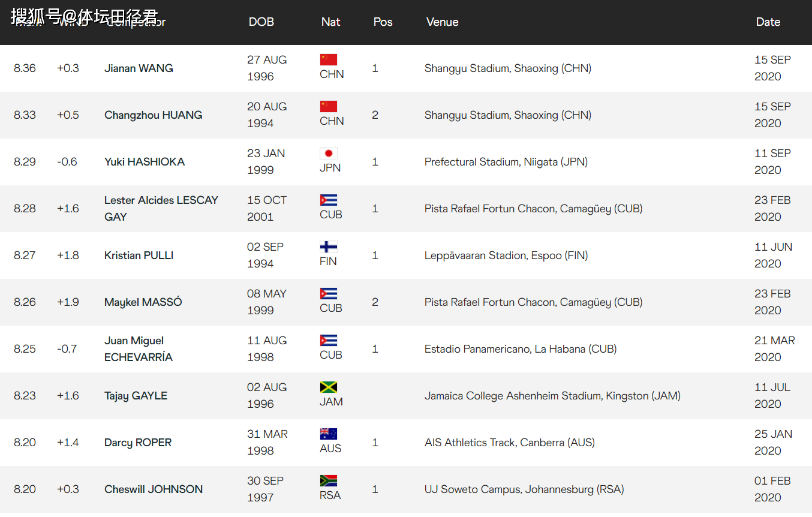Click the Nat column header

(x=330, y=22)
